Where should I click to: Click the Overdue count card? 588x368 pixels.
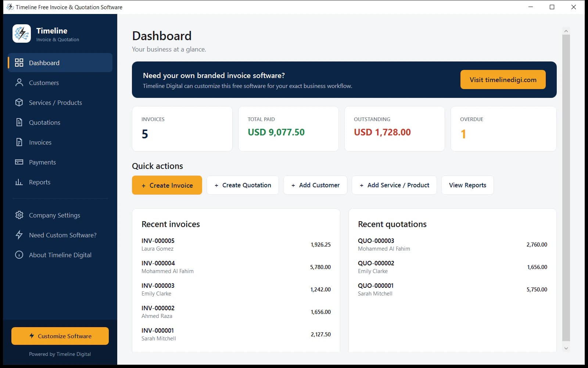pos(503,129)
